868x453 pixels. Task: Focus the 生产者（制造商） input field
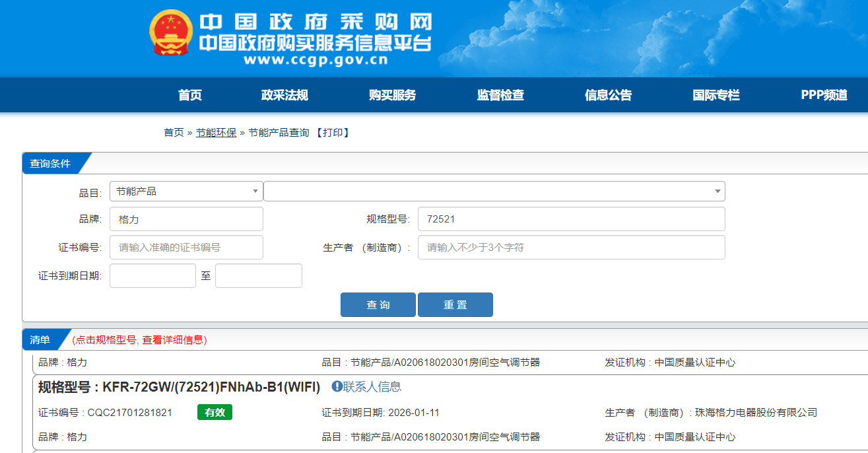(x=572, y=248)
